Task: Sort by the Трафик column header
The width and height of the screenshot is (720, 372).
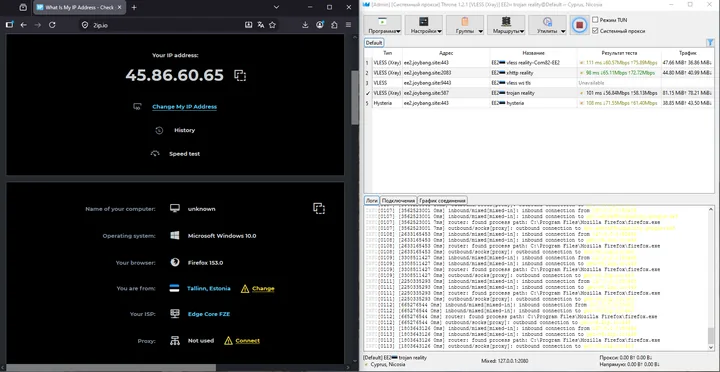Action: [x=687, y=53]
